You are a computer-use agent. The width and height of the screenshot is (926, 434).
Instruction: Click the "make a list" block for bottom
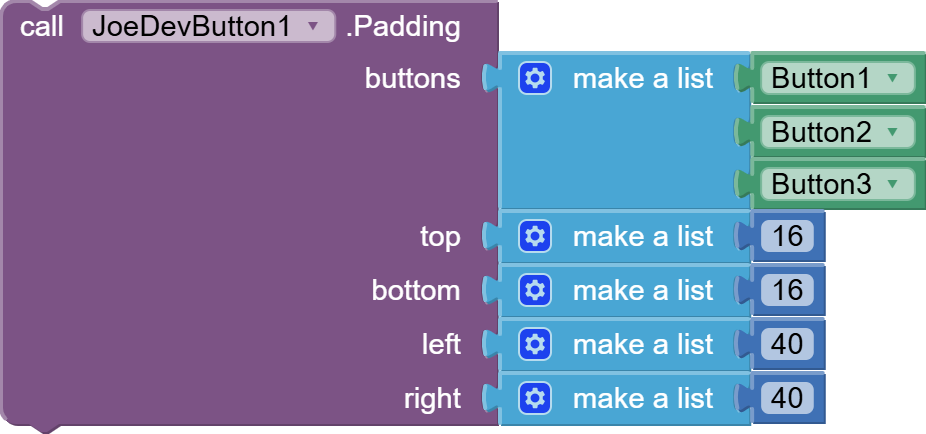[x=642, y=290]
